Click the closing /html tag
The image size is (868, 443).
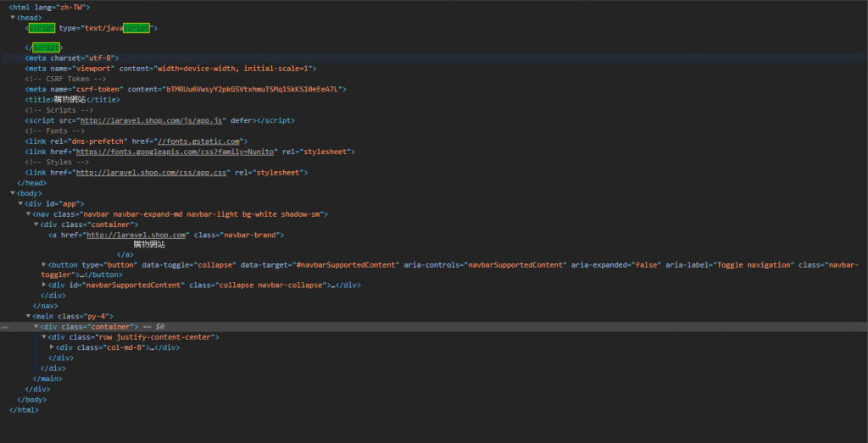(24, 410)
